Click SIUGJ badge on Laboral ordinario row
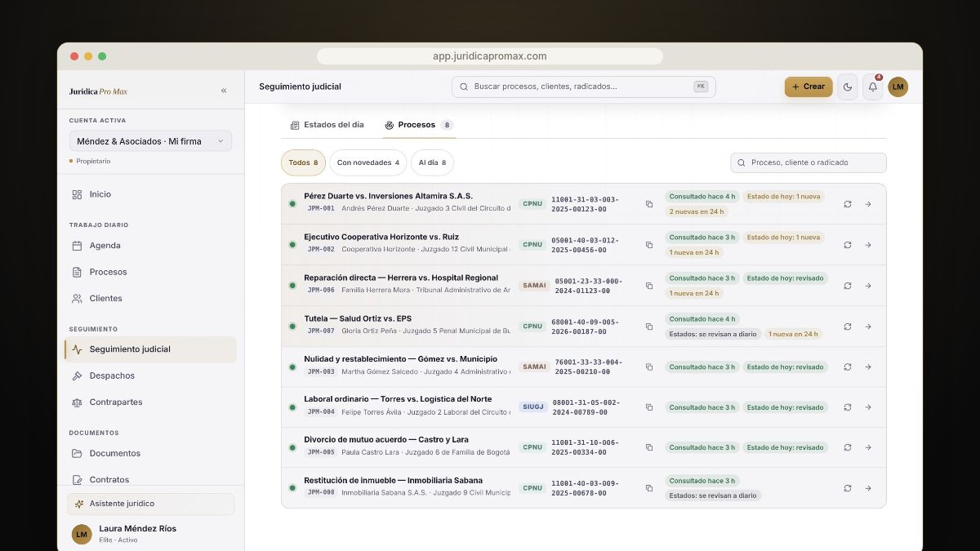The image size is (980, 551). click(x=532, y=407)
